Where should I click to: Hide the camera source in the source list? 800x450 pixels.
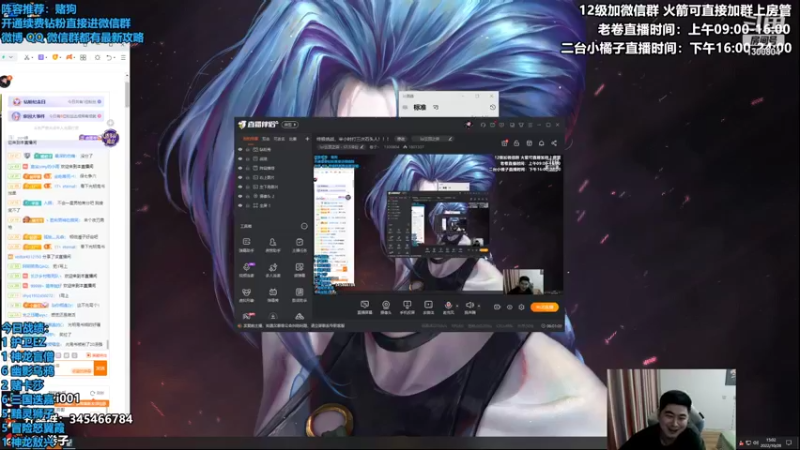pos(240,196)
